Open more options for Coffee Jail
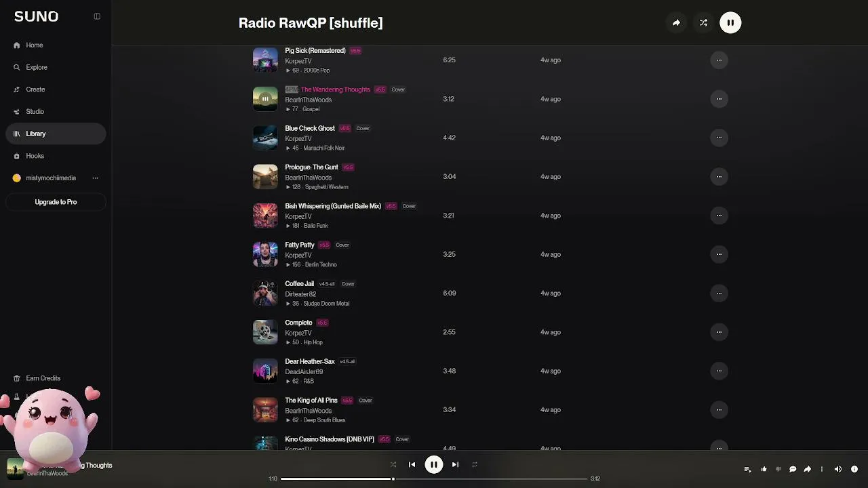 719,293
